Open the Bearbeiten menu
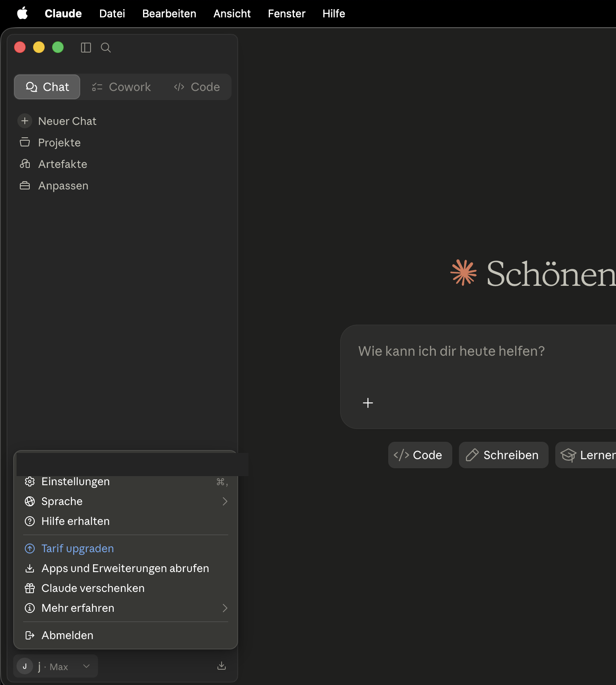The image size is (616, 685). click(x=169, y=13)
